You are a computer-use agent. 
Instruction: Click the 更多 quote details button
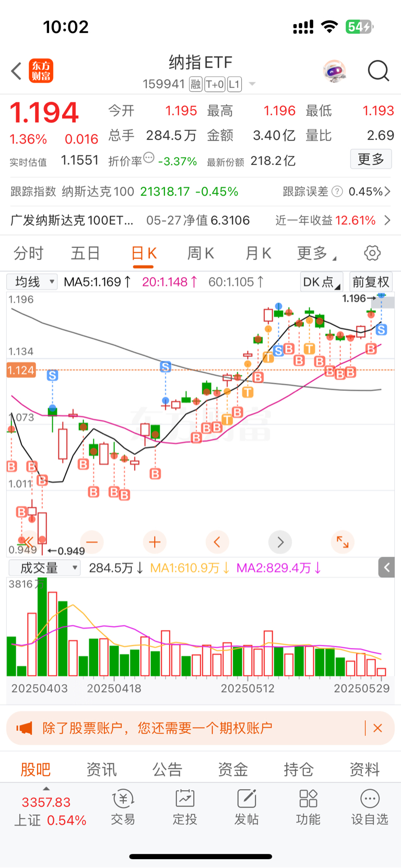pyautogui.click(x=371, y=159)
